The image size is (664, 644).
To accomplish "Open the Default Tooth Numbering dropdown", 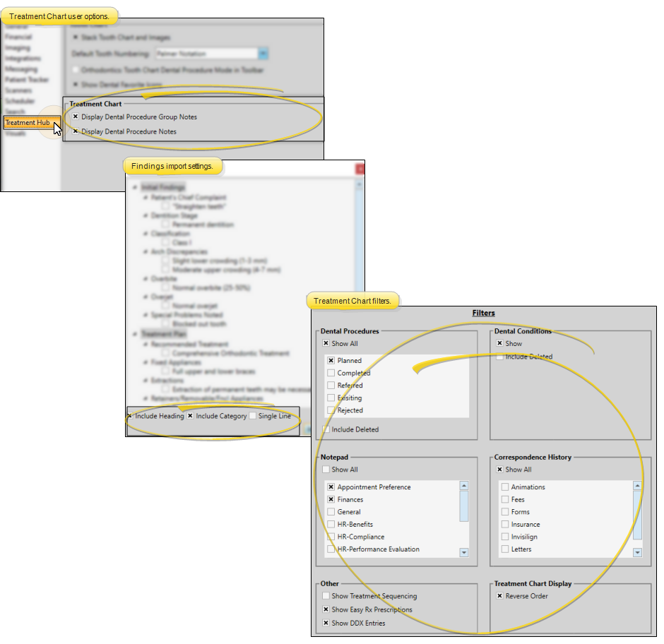I will pyautogui.click(x=263, y=54).
